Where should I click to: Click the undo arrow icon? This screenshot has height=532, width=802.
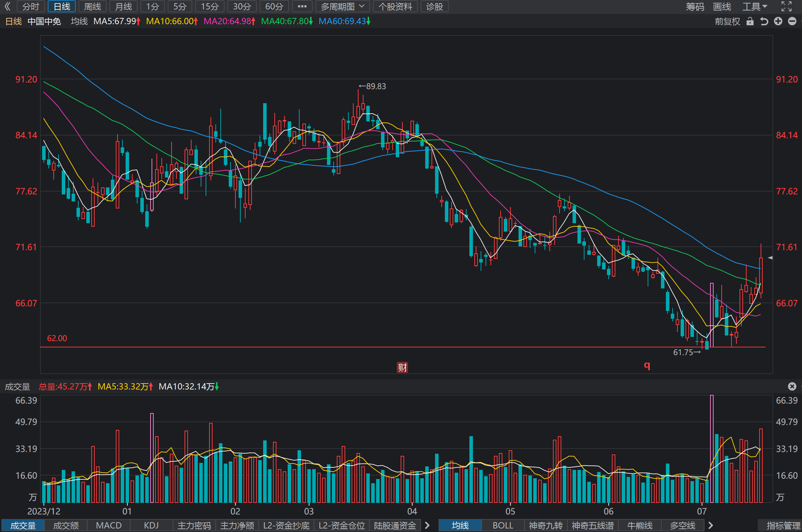764,21
